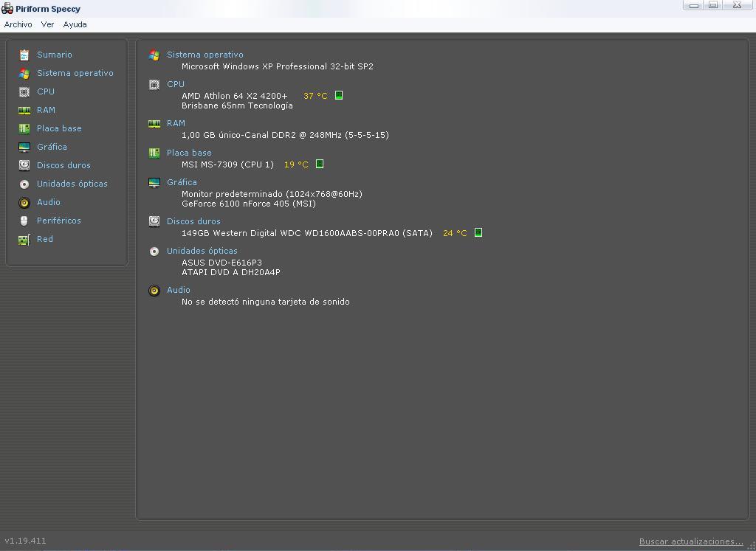Image resolution: width=756 pixels, height=551 pixels.
Task: Open the Archivo menu
Action: click(x=18, y=24)
